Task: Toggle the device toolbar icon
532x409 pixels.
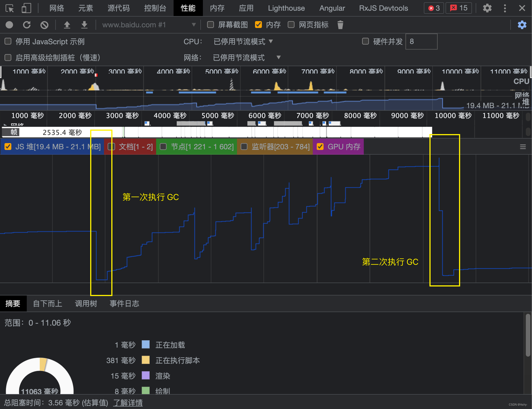Action: [26, 8]
